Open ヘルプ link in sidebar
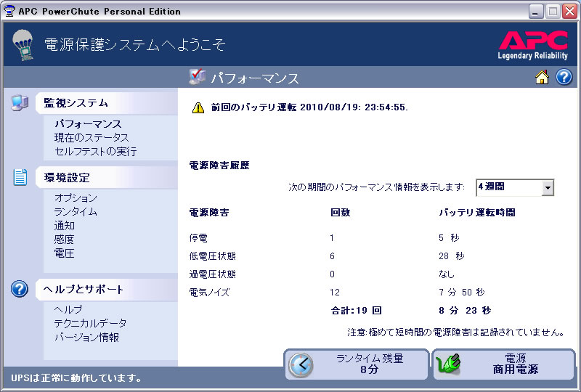The height and width of the screenshot is (392, 581). pos(68,309)
